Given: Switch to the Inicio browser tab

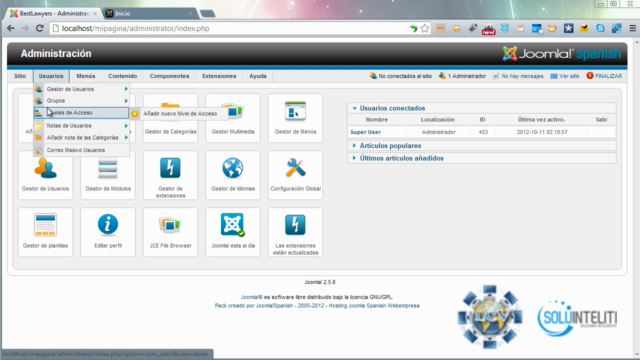Looking at the screenshot, I should (x=149, y=13).
